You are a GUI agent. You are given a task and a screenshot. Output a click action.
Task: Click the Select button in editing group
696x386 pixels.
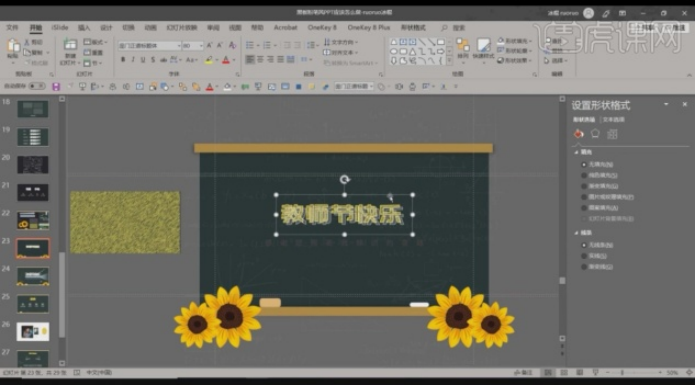(x=556, y=60)
